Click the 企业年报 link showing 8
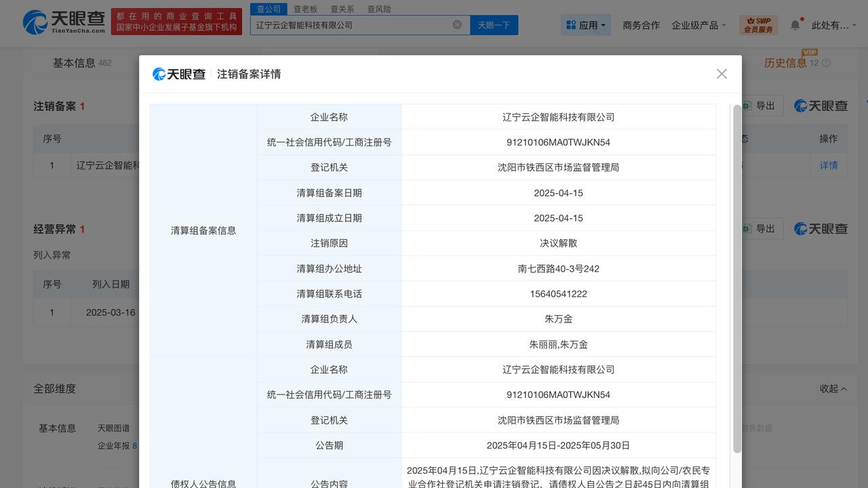 tap(115, 445)
